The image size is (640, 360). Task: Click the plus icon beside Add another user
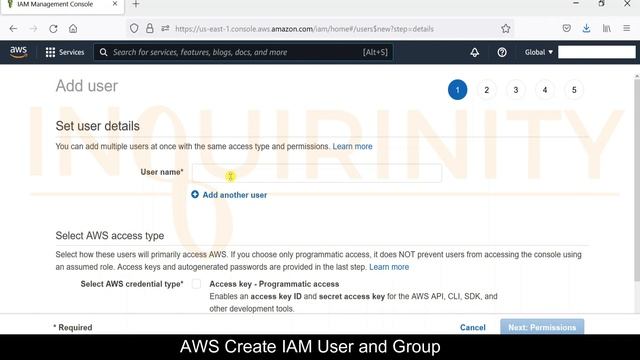click(195, 194)
